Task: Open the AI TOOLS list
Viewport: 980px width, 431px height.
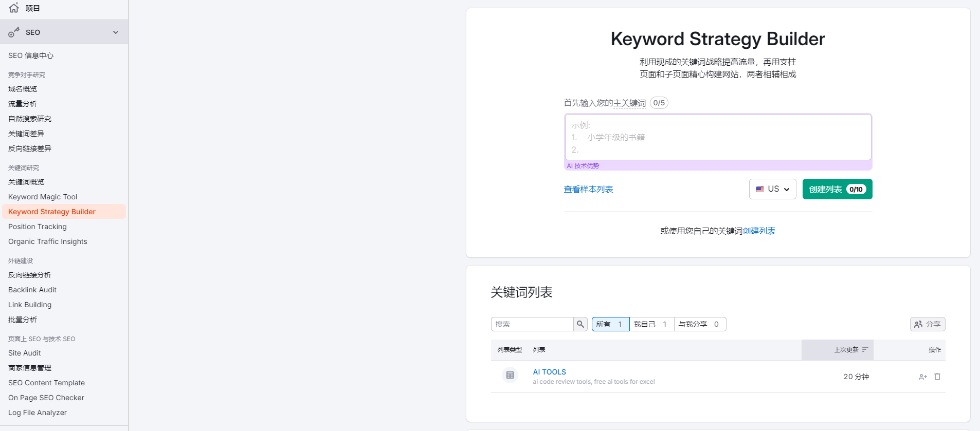Action: [549, 372]
